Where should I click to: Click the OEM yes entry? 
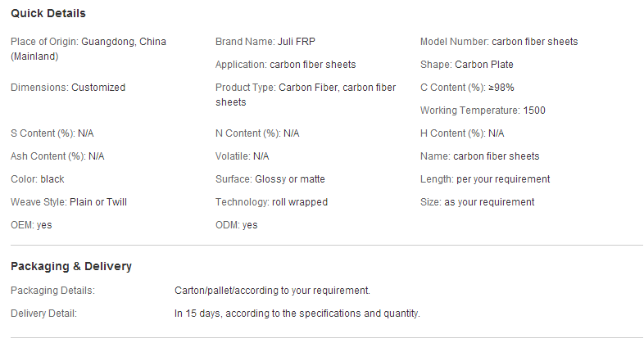click(31, 226)
